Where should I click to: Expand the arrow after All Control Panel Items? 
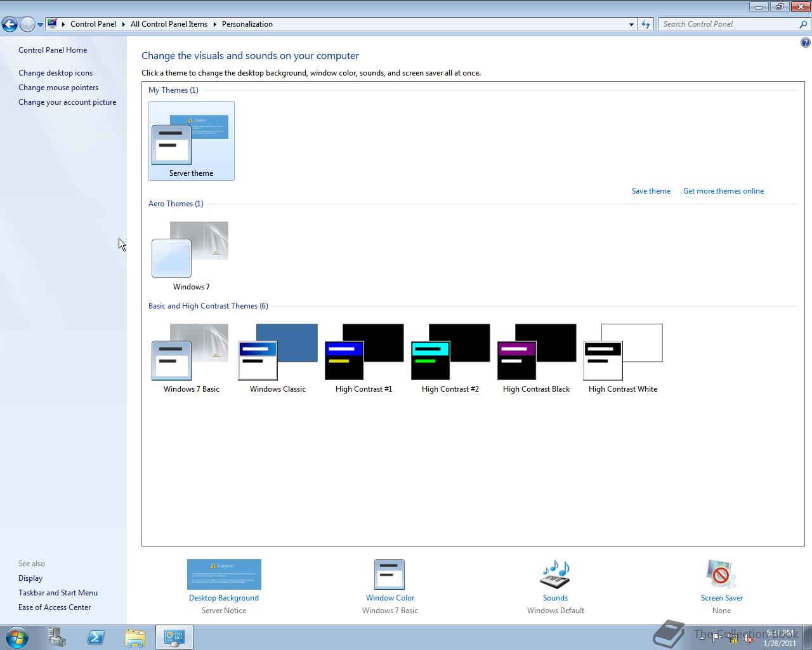coord(215,24)
